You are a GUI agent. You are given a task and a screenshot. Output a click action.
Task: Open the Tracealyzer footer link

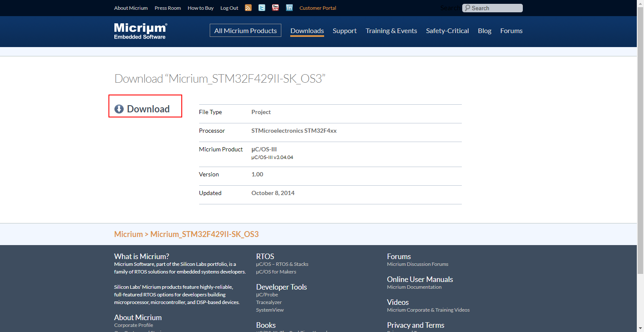point(269,302)
